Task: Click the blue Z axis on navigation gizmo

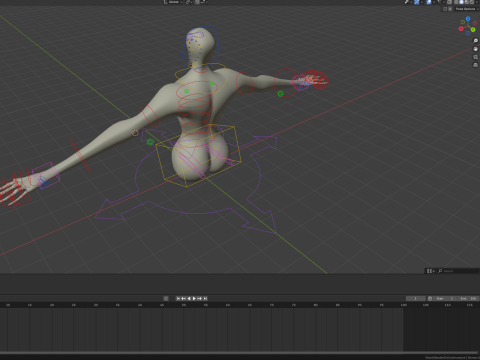Action: [468, 18]
